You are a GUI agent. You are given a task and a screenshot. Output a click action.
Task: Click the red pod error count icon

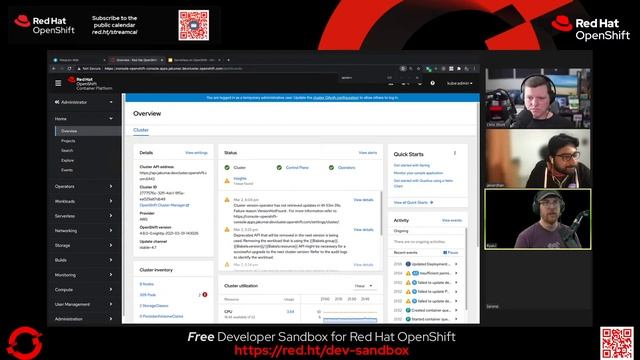205,294
